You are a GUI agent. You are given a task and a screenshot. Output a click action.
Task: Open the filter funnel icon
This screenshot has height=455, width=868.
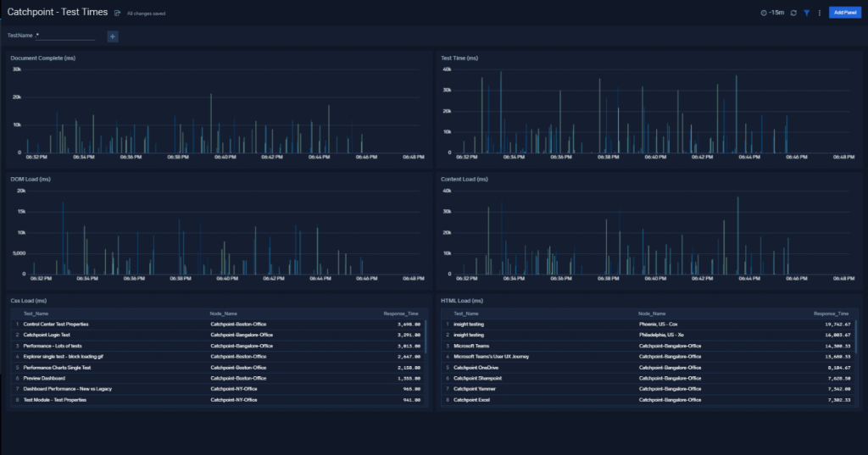point(807,13)
